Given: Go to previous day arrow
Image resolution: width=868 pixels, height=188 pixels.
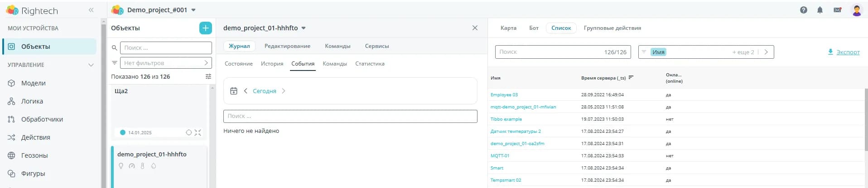Looking at the screenshot, I should pyautogui.click(x=246, y=91).
